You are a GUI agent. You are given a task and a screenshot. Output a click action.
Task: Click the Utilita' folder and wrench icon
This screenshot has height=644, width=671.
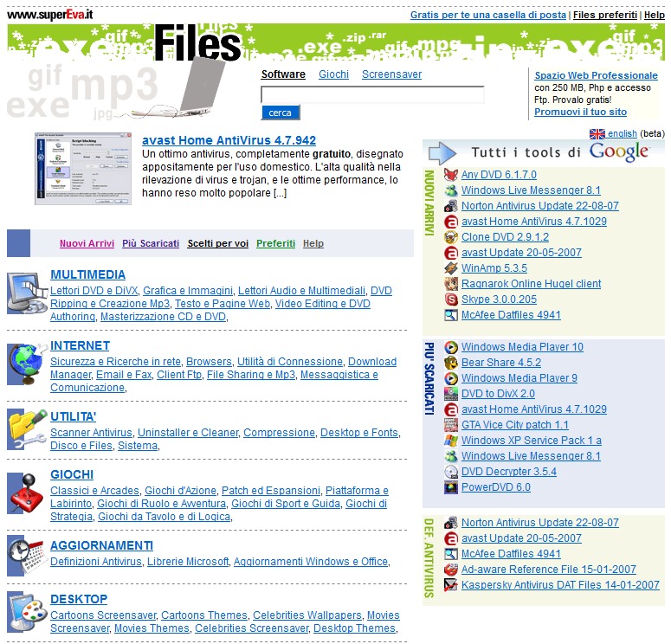point(27,429)
